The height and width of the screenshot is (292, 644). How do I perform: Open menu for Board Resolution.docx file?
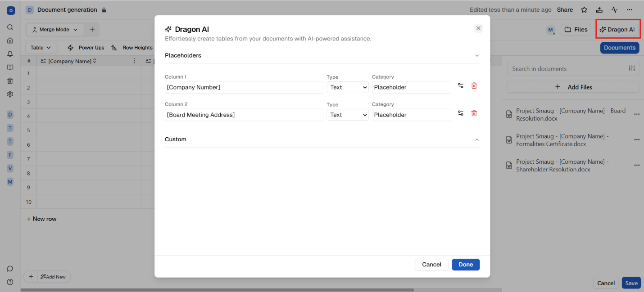[x=637, y=114]
